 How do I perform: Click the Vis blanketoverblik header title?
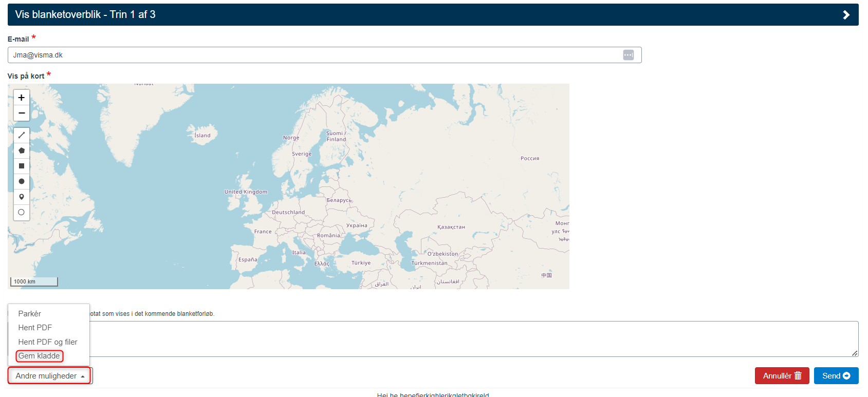coord(85,15)
